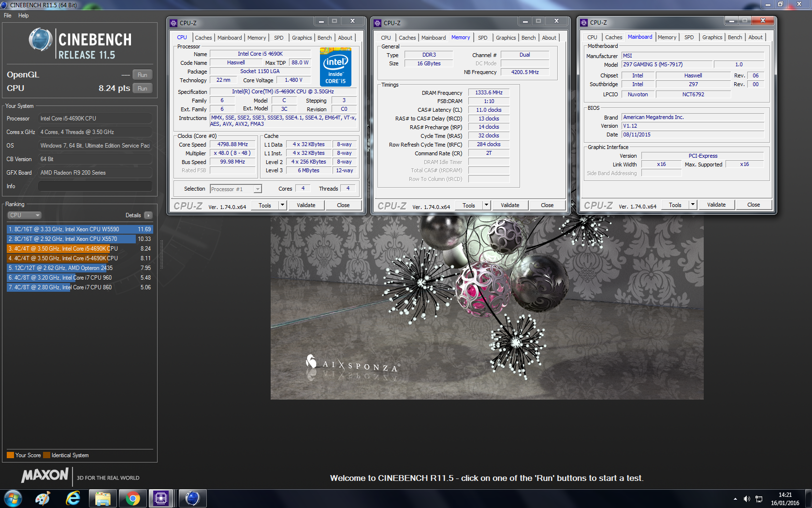
Task: Run the CPU benchmark
Action: coord(142,89)
